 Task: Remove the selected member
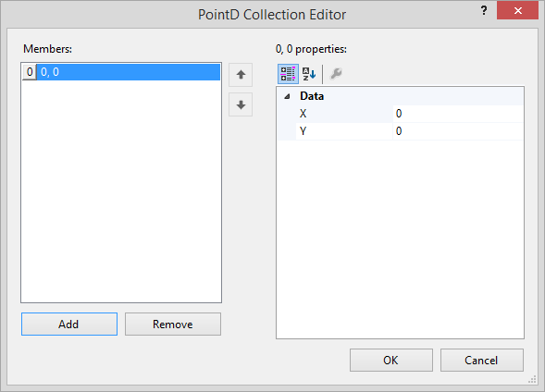pyautogui.click(x=173, y=324)
